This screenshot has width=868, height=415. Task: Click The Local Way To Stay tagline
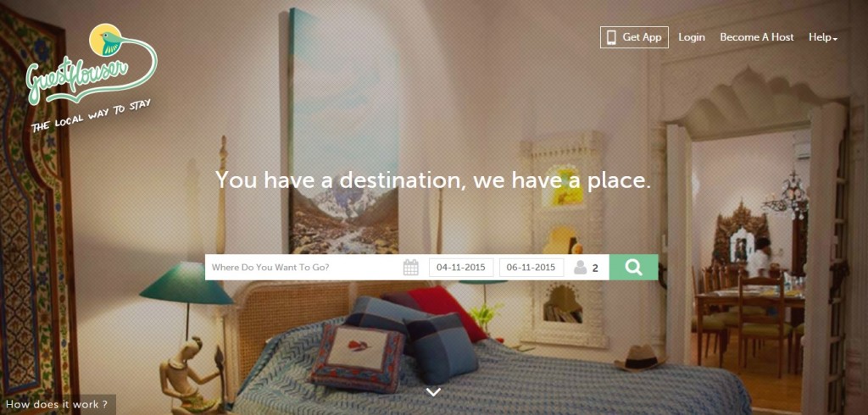click(x=91, y=116)
